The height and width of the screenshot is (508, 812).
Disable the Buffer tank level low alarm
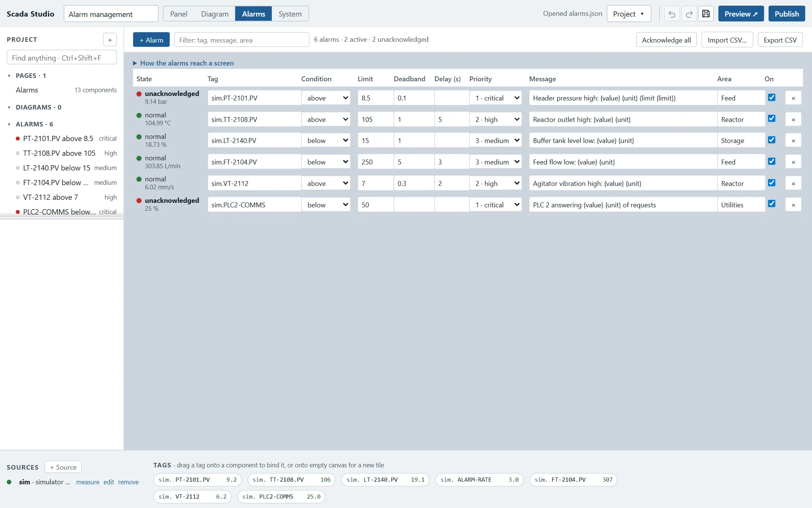pyautogui.click(x=772, y=140)
